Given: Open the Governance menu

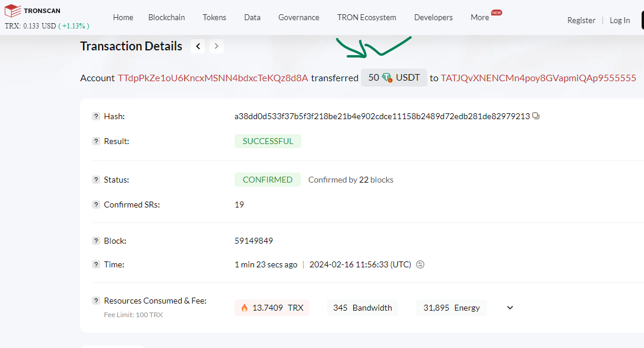Looking at the screenshot, I should pyautogui.click(x=299, y=17).
